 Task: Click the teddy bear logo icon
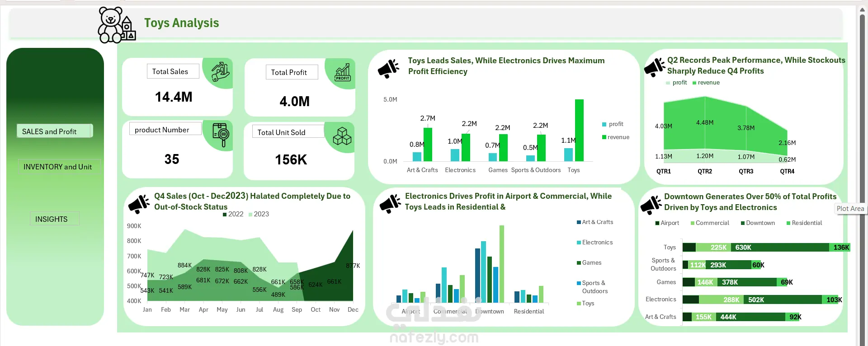117,25
